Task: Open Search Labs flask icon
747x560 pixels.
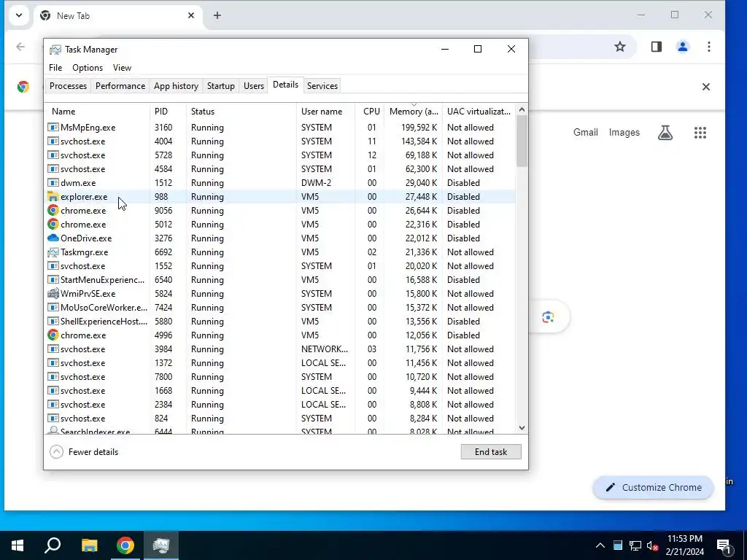Action: point(665,133)
